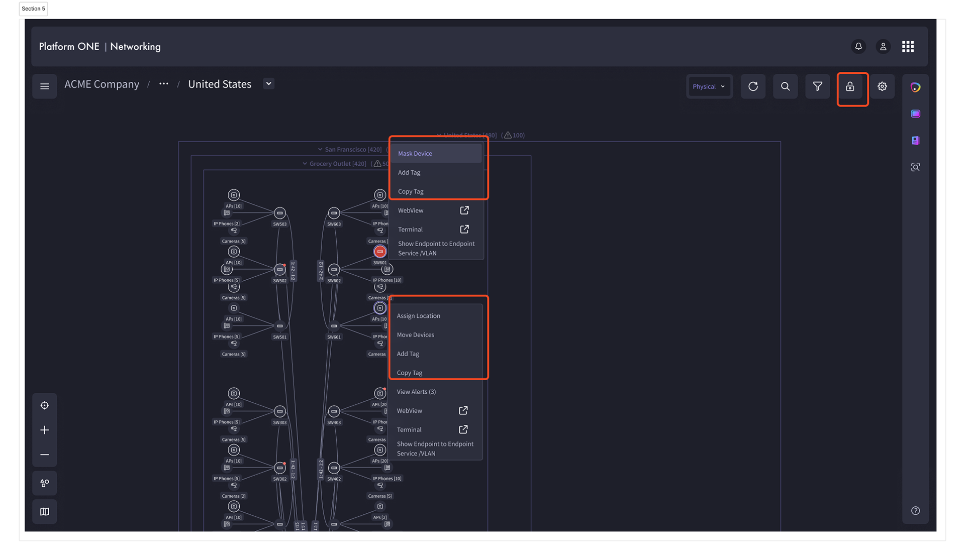Open the filter funnel icon

[818, 86]
